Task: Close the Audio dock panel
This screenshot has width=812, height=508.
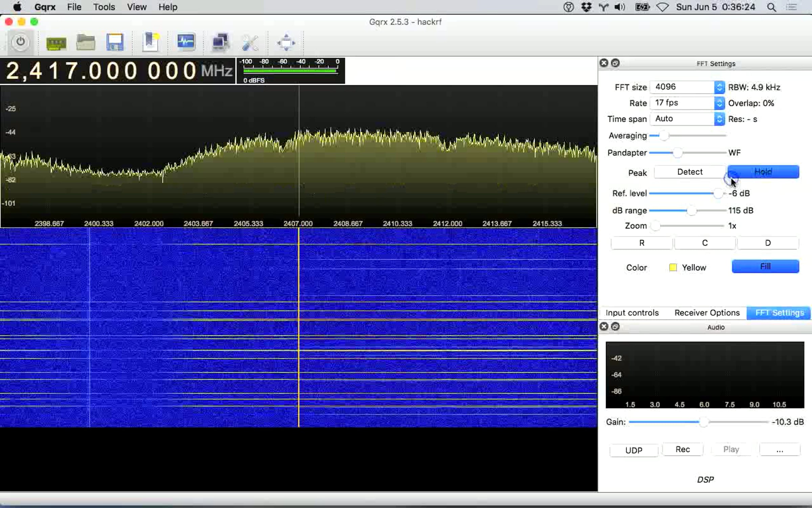Action: point(604,326)
